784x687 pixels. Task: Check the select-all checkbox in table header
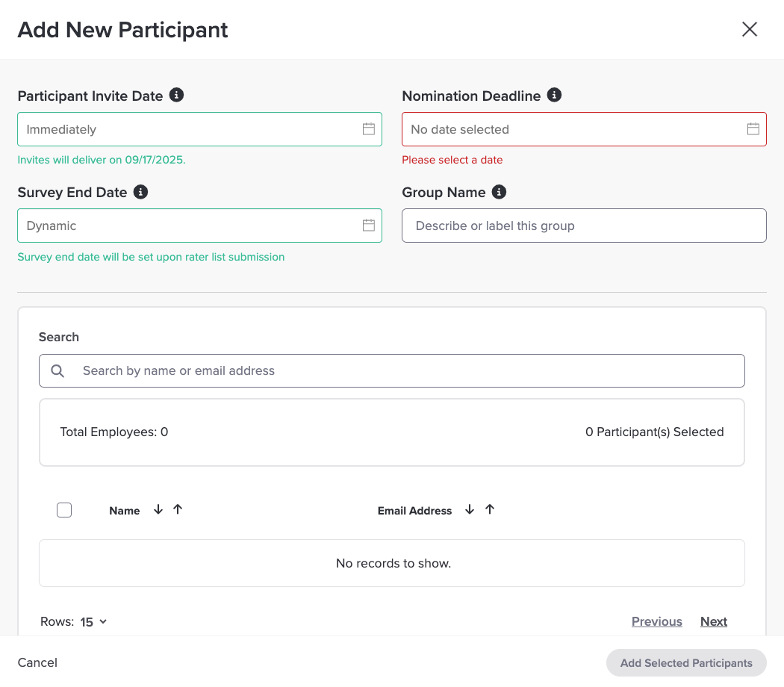(64, 510)
